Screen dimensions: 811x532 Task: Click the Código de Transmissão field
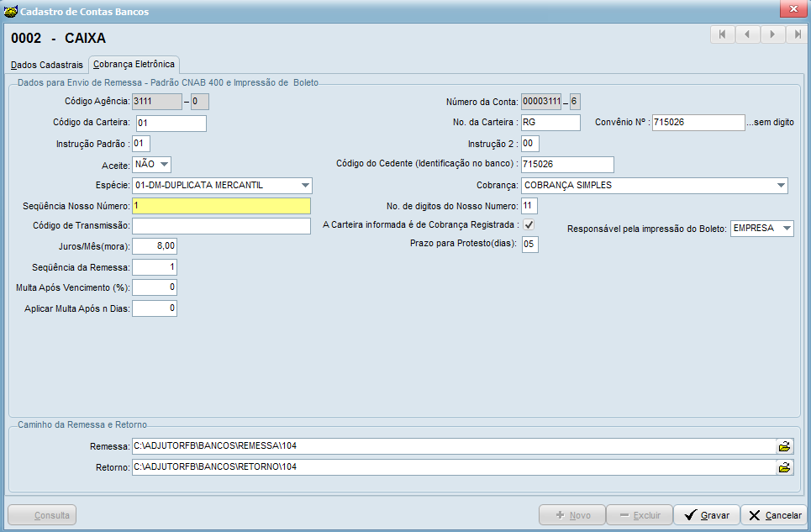coord(221,226)
